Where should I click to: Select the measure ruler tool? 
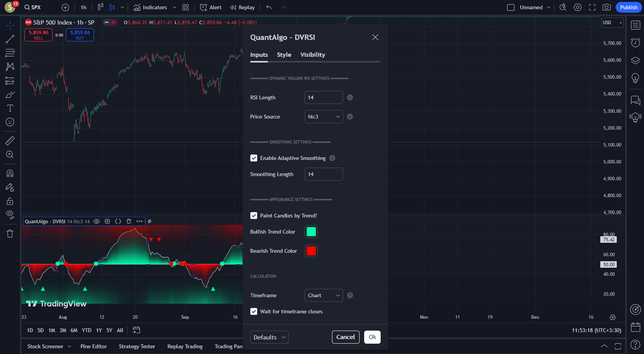(10, 140)
